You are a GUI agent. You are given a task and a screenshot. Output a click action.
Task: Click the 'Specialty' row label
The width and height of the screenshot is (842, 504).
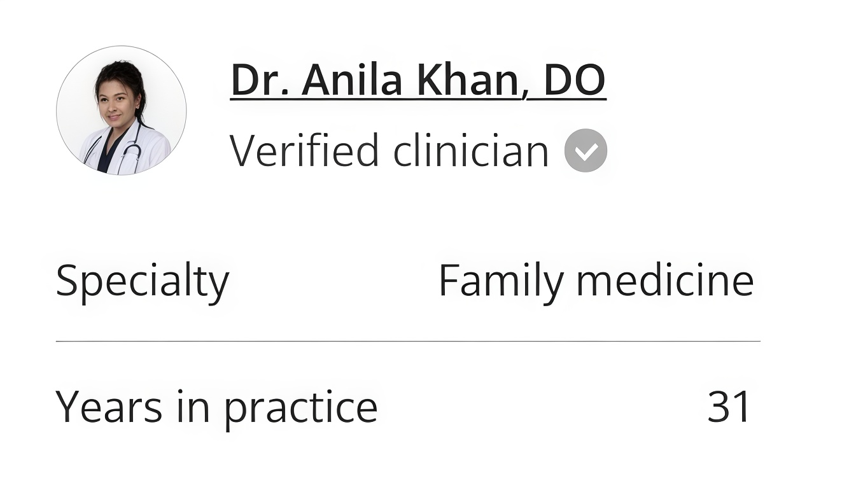pyautogui.click(x=143, y=281)
